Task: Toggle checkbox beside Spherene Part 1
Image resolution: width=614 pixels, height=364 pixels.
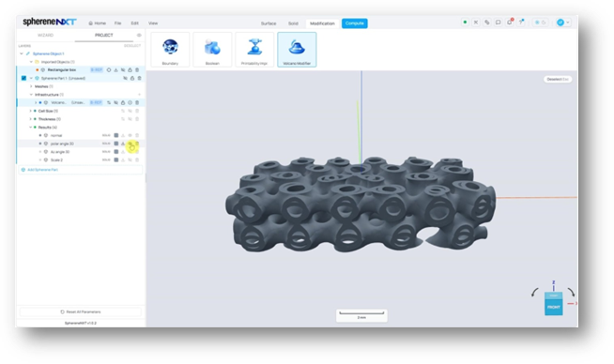Action: point(23,78)
